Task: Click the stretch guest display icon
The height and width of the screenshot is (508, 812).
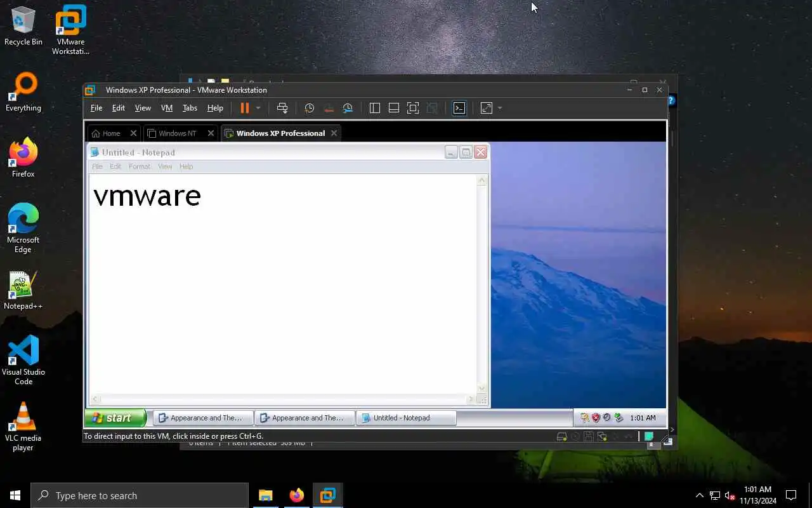Action: 487,108
